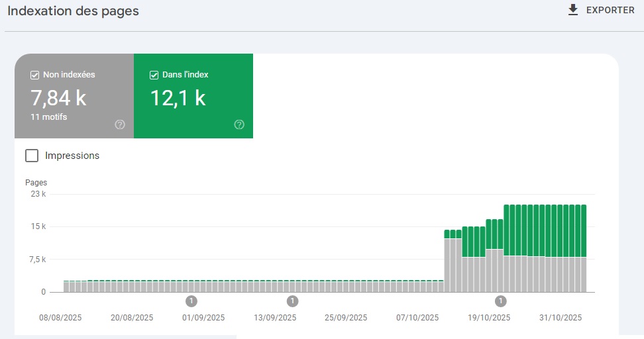Select the 7,84 k non-indexed count
This screenshot has height=339, width=644.
(x=58, y=98)
